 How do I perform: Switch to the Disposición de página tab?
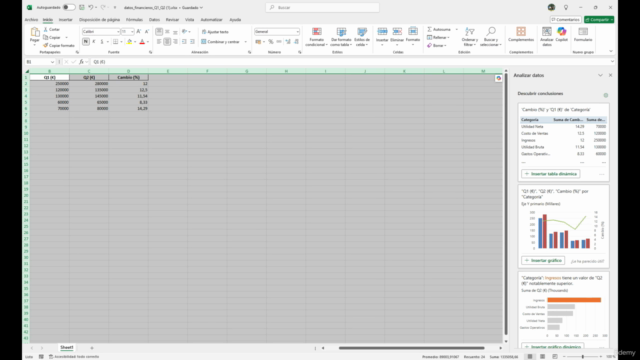click(99, 20)
